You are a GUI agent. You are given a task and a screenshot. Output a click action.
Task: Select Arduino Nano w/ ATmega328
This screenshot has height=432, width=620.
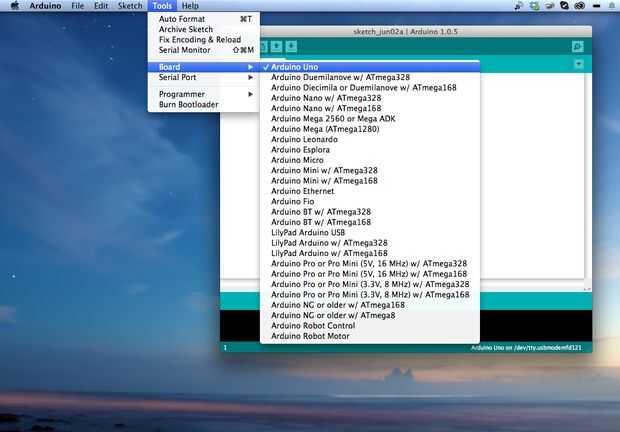pos(370,98)
